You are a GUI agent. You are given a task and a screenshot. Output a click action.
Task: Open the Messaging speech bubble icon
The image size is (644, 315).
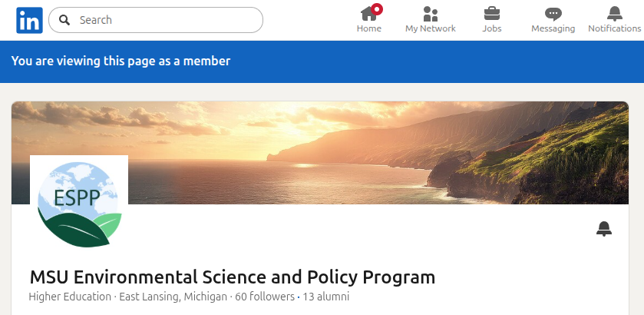pyautogui.click(x=553, y=14)
